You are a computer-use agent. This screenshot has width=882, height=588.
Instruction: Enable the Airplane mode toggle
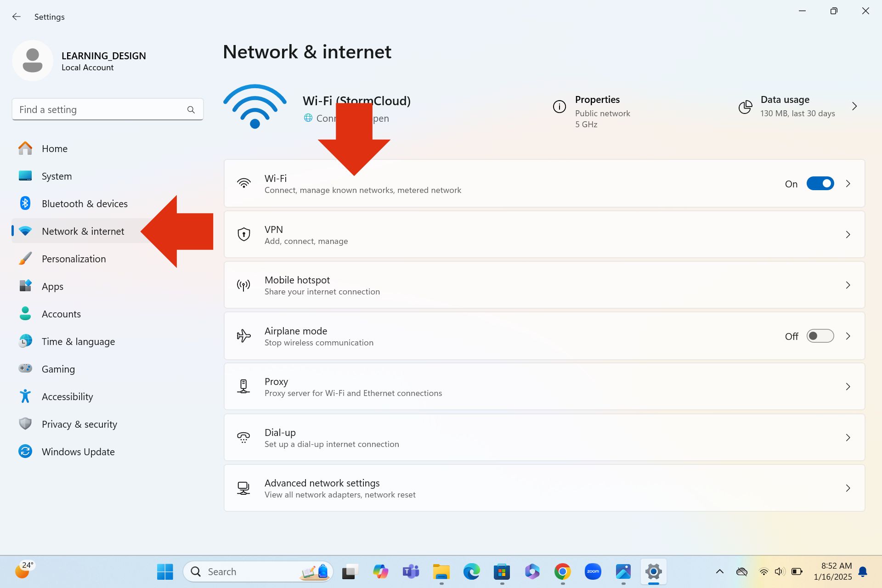820,336
